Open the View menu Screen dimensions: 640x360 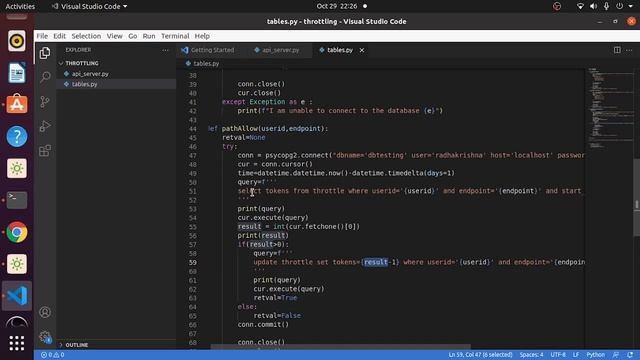coord(115,36)
